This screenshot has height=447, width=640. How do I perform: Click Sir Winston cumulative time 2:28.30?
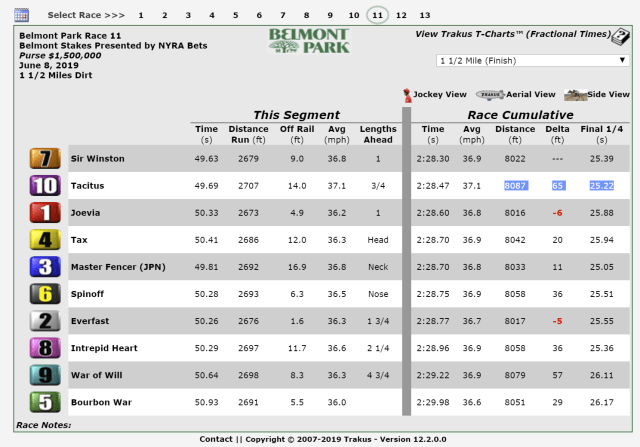(433, 158)
